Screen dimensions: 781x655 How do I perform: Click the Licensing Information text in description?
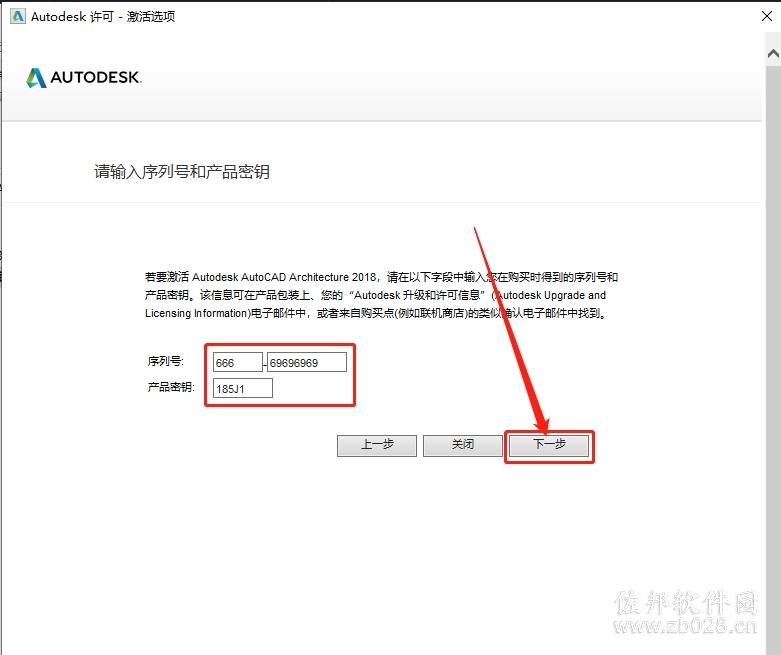click(196, 313)
